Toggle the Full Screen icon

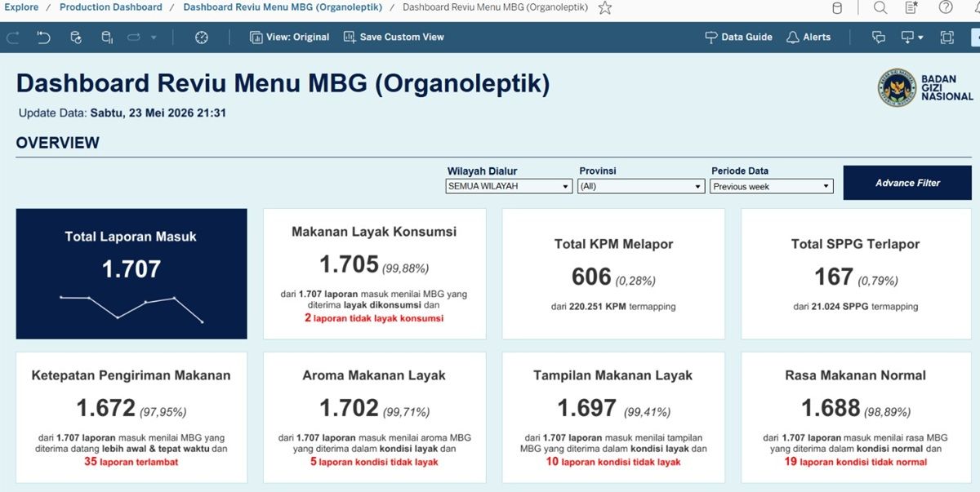pos(947,37)
